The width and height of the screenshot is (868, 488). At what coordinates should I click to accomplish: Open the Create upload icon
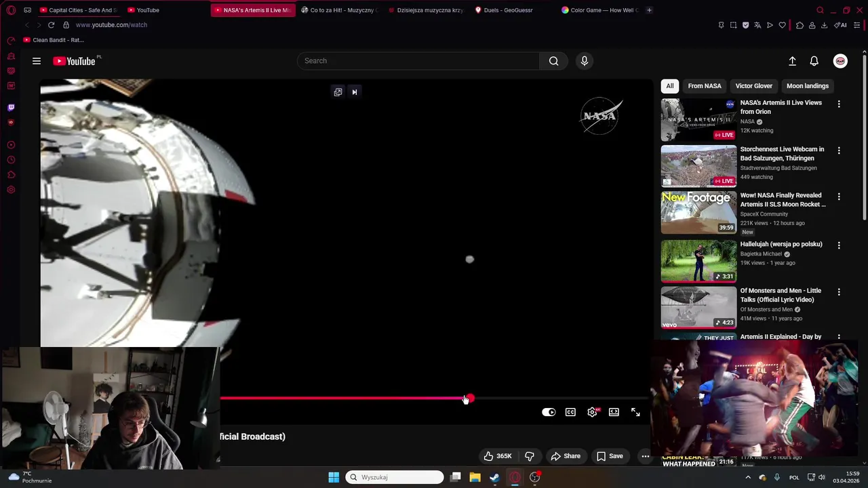[792, 61]
